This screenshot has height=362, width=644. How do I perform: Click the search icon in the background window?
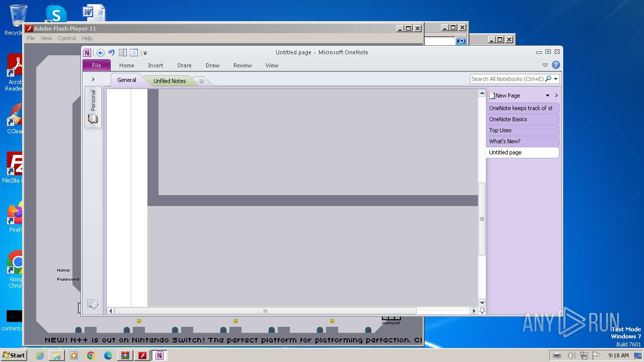pos(461,41)
